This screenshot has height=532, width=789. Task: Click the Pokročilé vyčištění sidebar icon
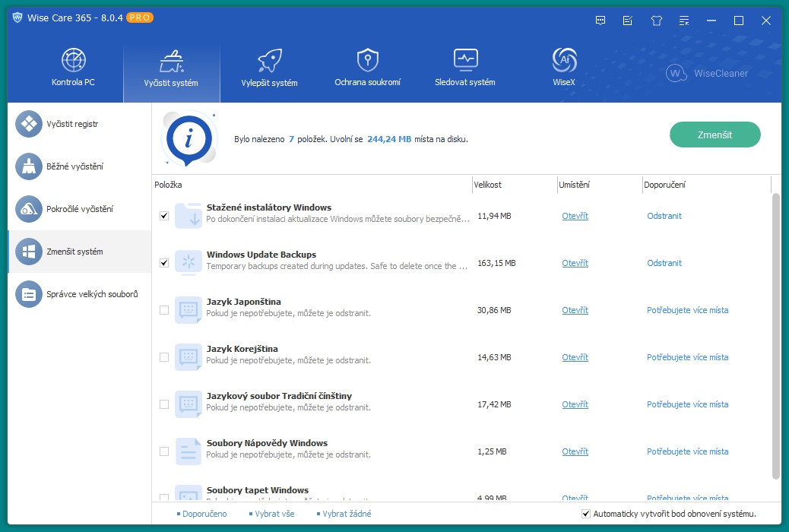click(x=29, y=209)
